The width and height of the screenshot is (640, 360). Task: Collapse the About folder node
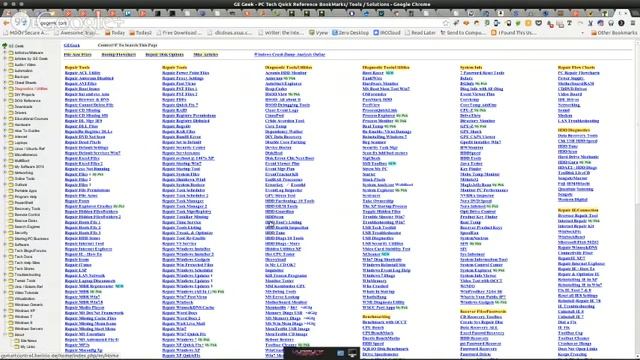tap(5, 335)
